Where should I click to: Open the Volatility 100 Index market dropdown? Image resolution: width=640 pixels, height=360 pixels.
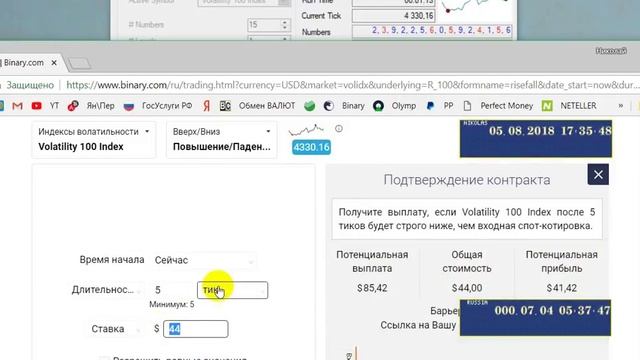point(93,139)
